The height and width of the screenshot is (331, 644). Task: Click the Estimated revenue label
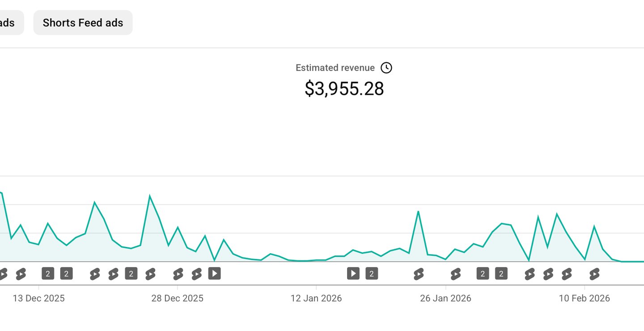pos(335,68)
